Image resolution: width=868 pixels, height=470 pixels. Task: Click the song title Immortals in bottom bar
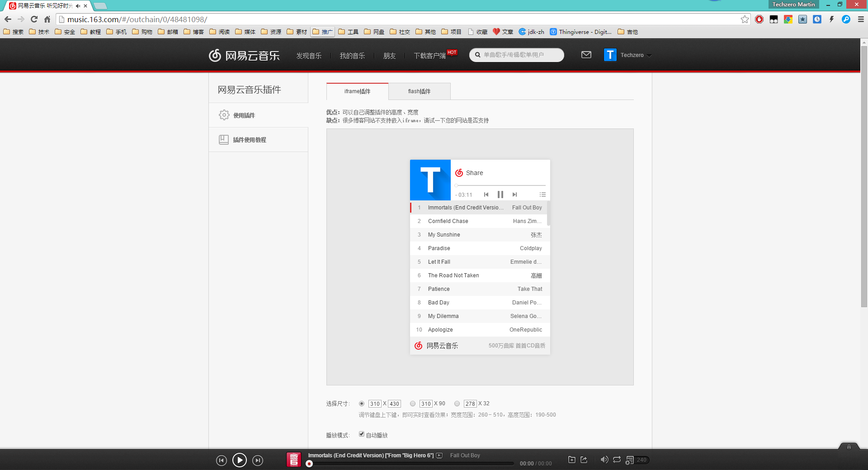coord(371,456)
